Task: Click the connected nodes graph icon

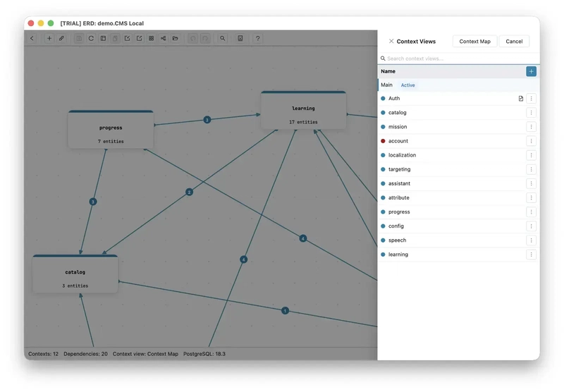Action: pyautogui.click(x=164, y=38)
